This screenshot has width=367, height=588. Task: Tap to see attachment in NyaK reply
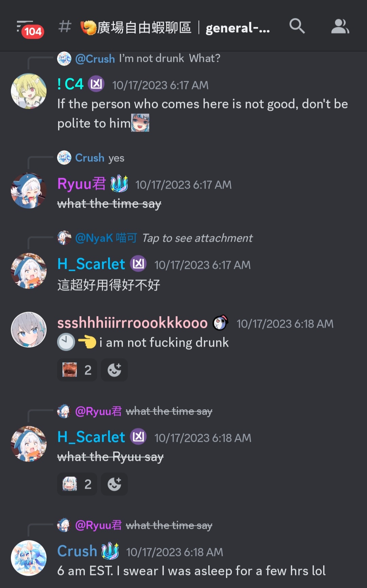pyautogui.click(x=197, y=238)
